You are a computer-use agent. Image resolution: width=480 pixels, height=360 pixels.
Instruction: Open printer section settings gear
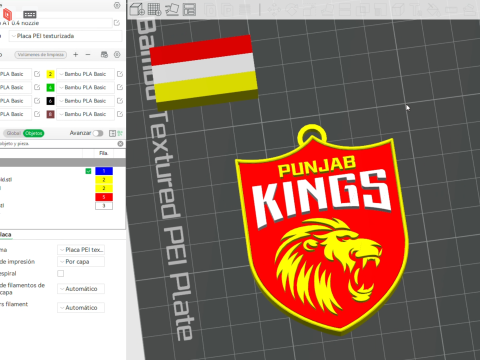click(117, 5)
